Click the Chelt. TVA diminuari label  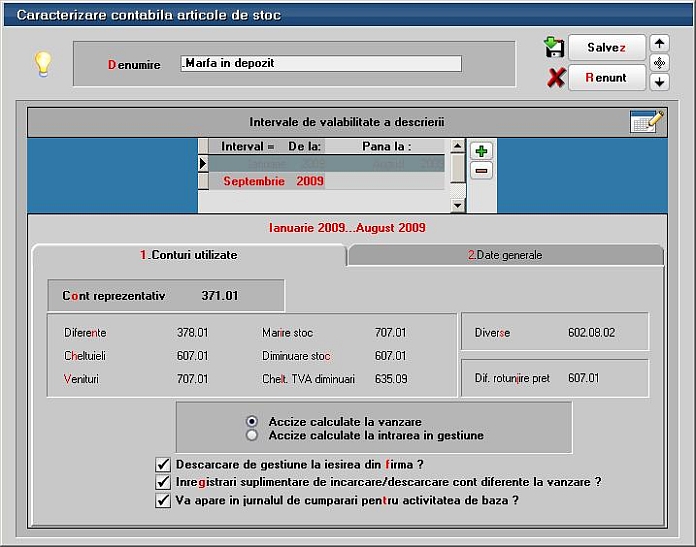click(x=308, y=379)
